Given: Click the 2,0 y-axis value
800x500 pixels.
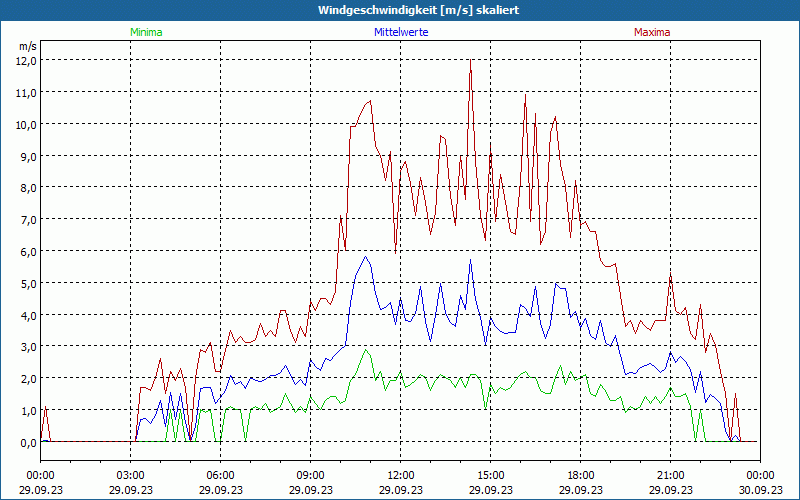Looking at the screenshot, I should pyautogui.click(x=30, y=379).
